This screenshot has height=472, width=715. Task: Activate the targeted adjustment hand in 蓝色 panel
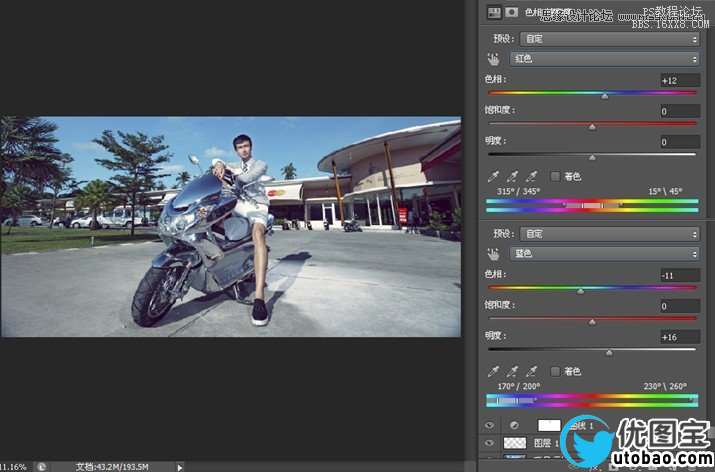494,254
